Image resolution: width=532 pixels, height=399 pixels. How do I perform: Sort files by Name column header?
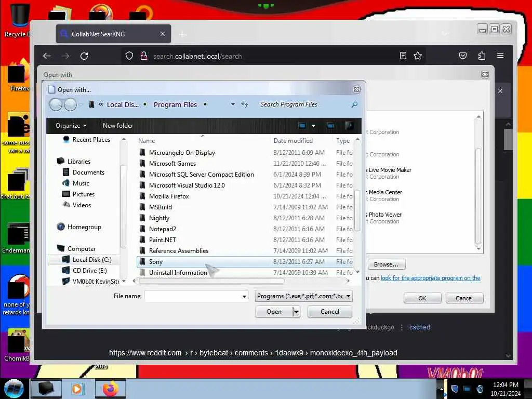click(146, 140)
